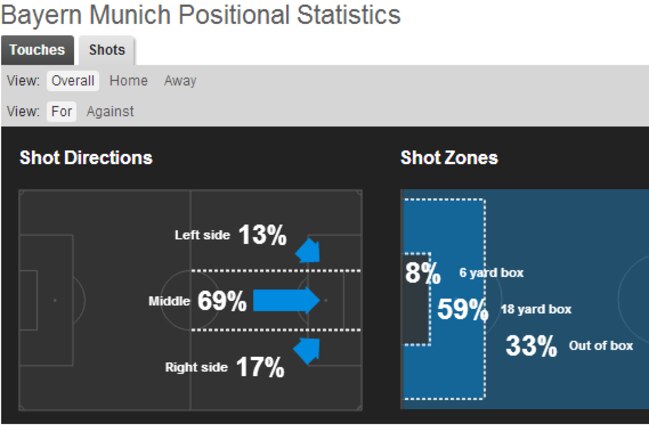
Task: Click the Shot Directions heading
Action: 86,158
